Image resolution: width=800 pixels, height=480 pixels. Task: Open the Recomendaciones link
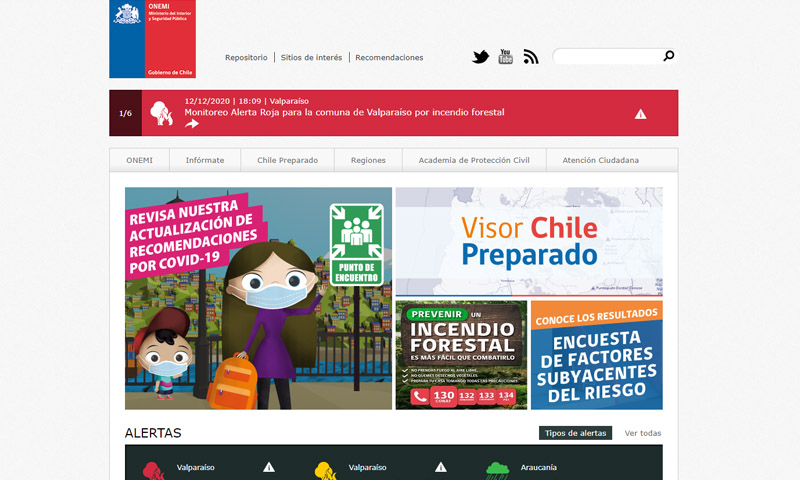(389, 58)
